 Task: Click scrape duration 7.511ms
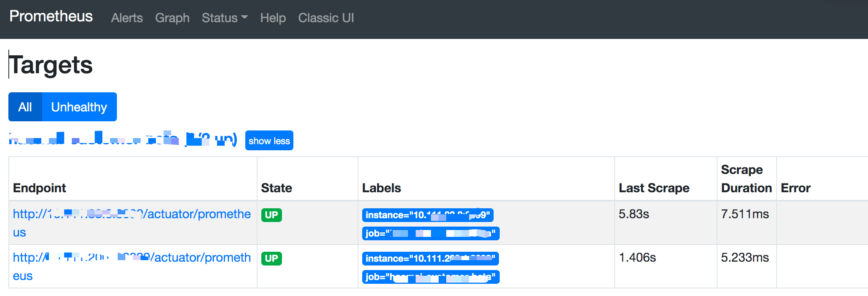click(x=745, y=214)
